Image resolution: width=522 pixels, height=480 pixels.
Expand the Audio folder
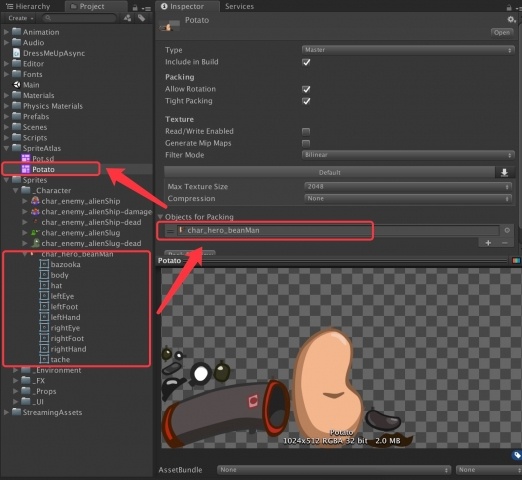6,43
